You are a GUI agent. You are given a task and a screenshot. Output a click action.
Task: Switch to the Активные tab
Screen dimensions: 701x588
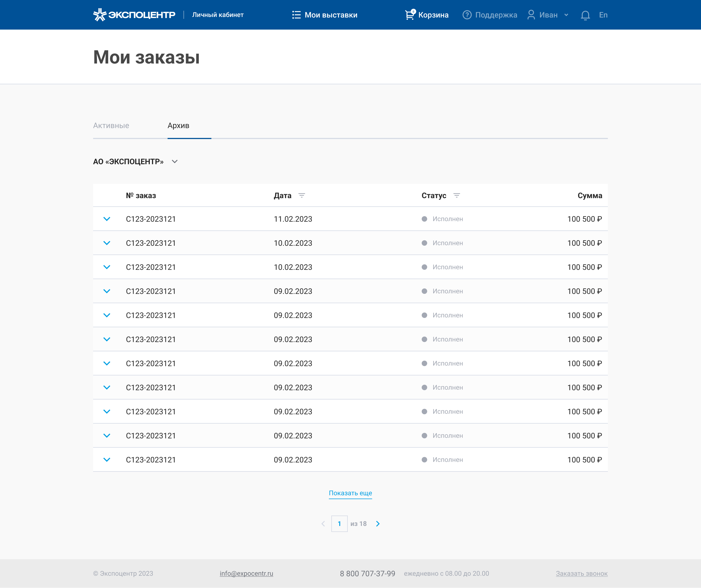111,125
